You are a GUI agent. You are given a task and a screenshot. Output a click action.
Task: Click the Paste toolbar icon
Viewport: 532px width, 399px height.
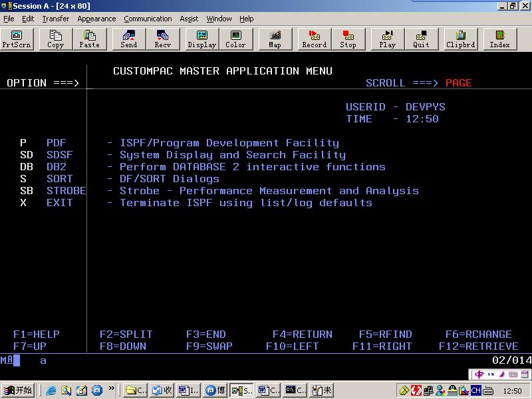(90, 39)
